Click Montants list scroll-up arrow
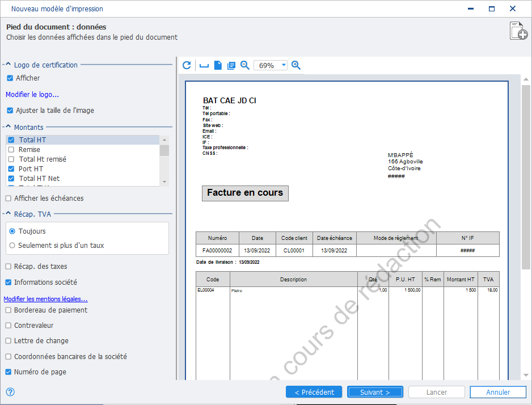This screenshot has width=532, height=405. pyautogui.click(x=164, y=140)
